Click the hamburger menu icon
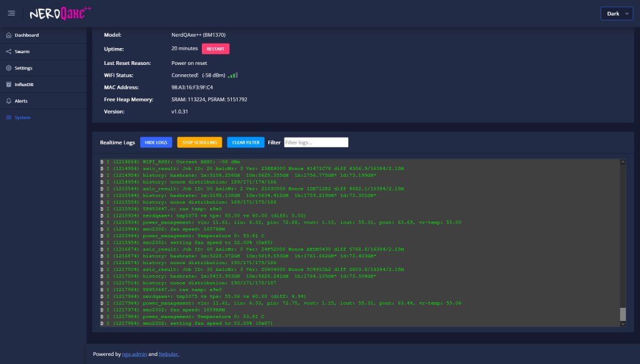Image resolution: width=640 pixels, height=364 pixels. (11, 13)
